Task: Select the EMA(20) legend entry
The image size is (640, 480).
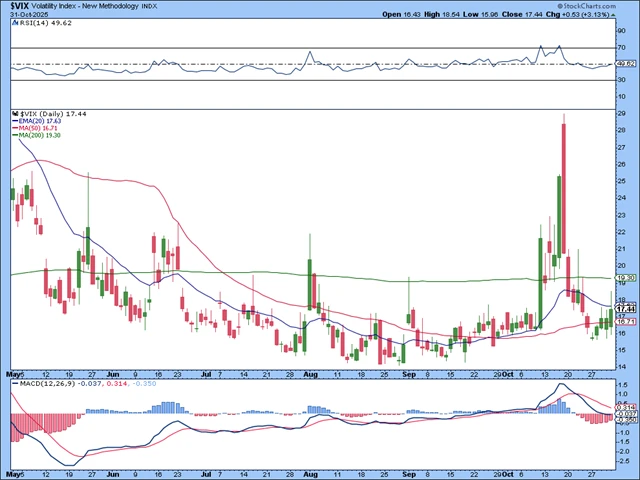Action: (38, 123)
